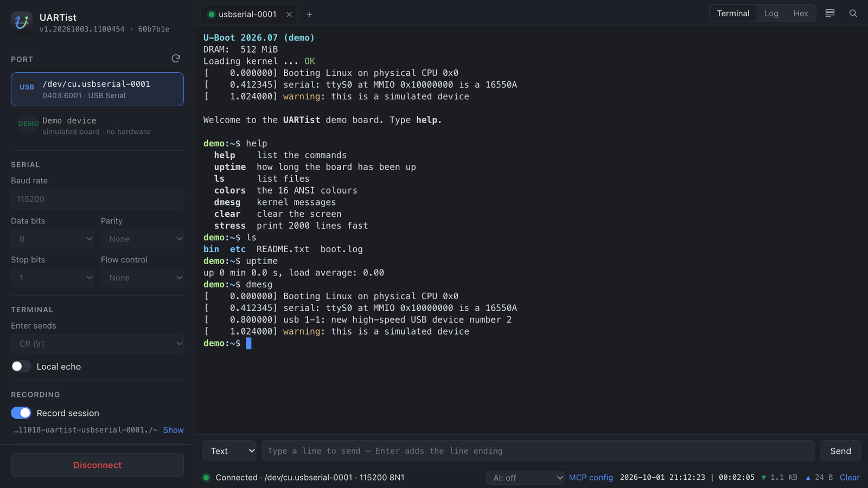868x488 pixels.
Task: Click Show recording file link
Action: [x=174, y=430]
